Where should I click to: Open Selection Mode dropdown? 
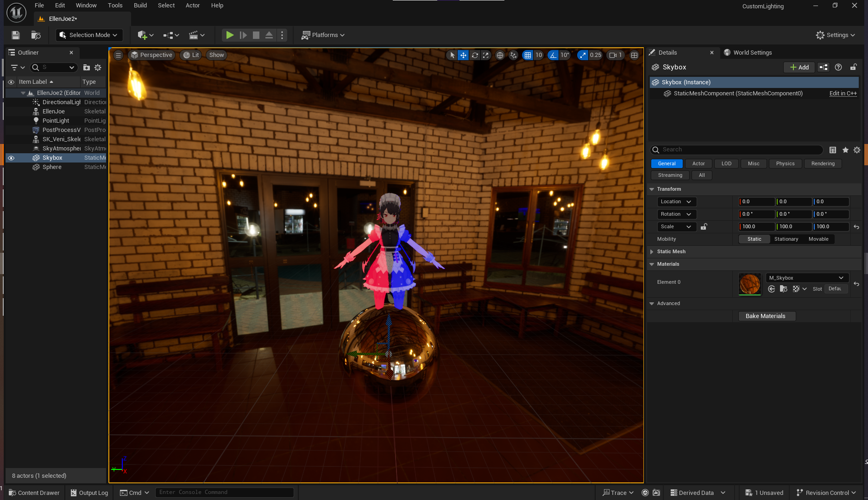[89, 35]
